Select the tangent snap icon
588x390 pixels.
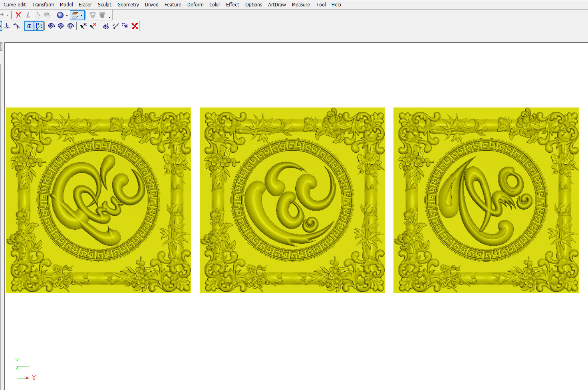coord(16,26)
